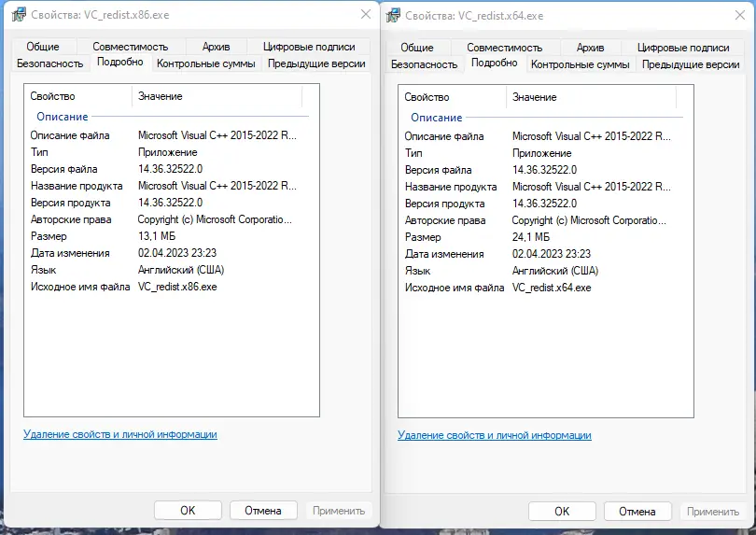Open Удаление свойств и личной информации in x64 window
The height and width of the screenshot is (535, 756).
coord(494,435)
